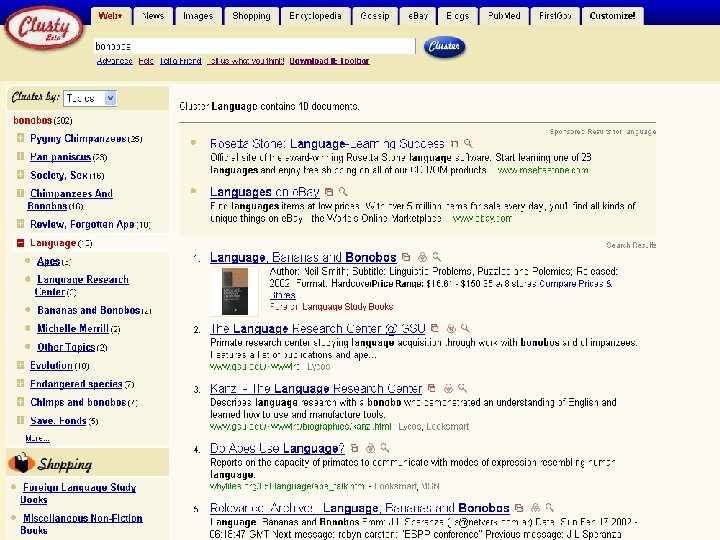Screen dimensions: 720x540
Task: Open the Shopping tab
Action: 251,16
